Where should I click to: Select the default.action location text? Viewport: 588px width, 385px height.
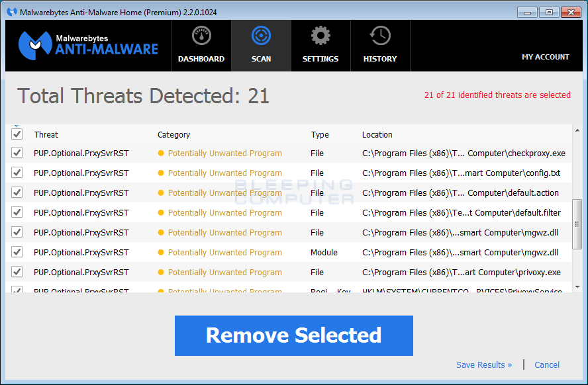pos(460,193)
